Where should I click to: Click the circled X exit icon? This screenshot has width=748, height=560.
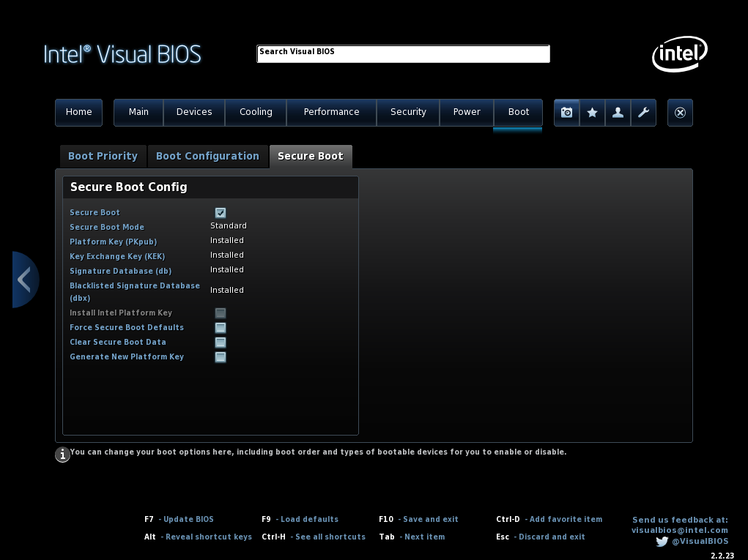680,113
